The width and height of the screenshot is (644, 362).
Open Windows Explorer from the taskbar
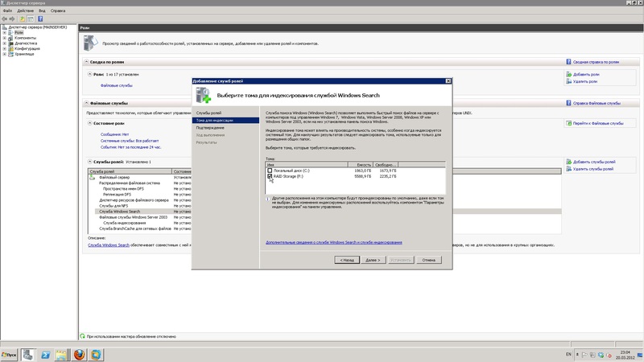(x=62, y=355)
